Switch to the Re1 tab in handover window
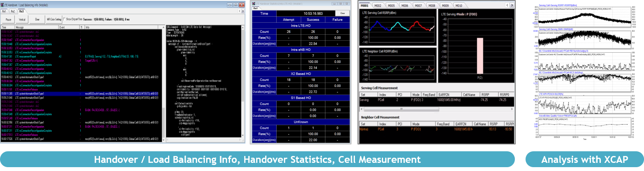The image size is (644, 171). pos(5,12)
